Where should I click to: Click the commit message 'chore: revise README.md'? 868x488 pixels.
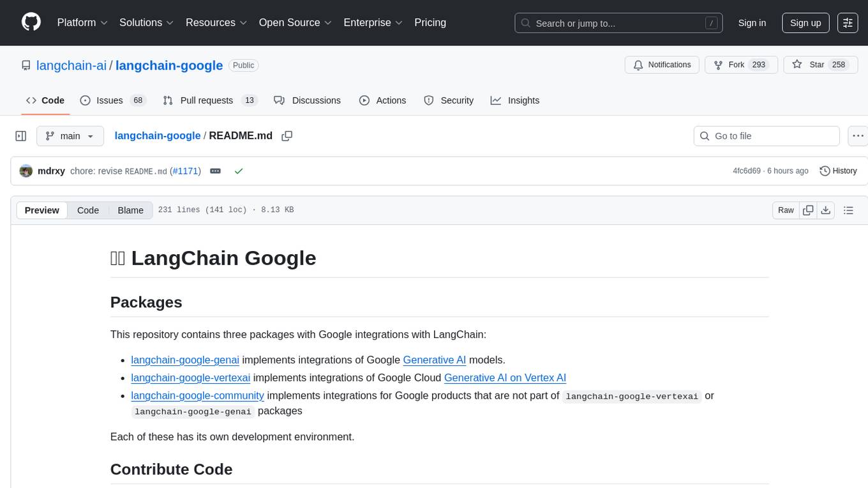tap(119, 171)
